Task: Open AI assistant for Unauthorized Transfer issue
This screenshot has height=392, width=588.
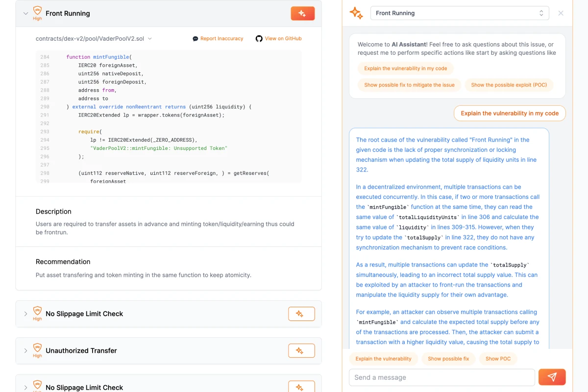Action: pyautogui.click(x=301, y=351)
